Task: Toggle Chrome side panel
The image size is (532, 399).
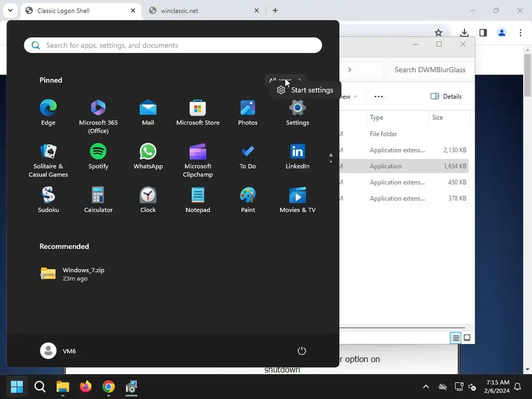Action: click(483, 33)
